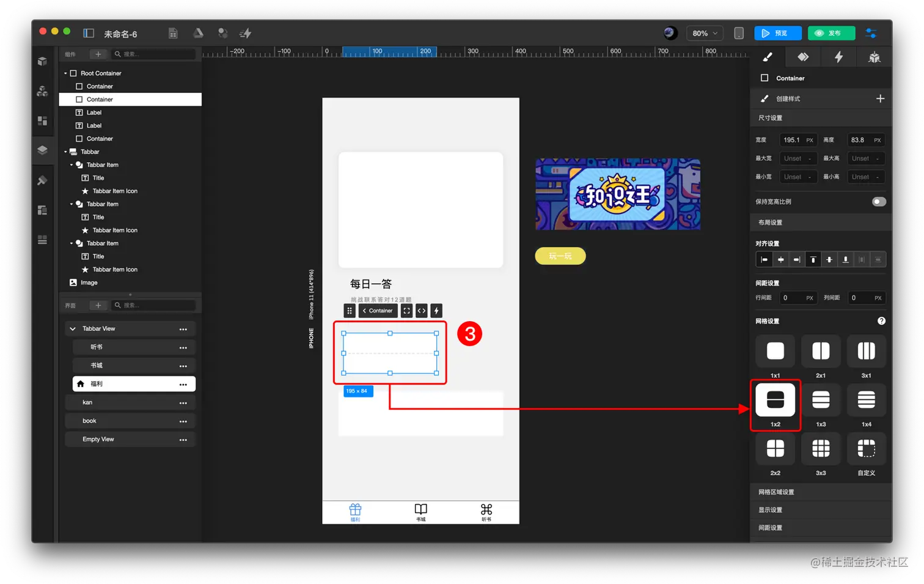Select the layers icon in left rail
This screenshot has width=924, height=584.
click(x=42, y=150)
